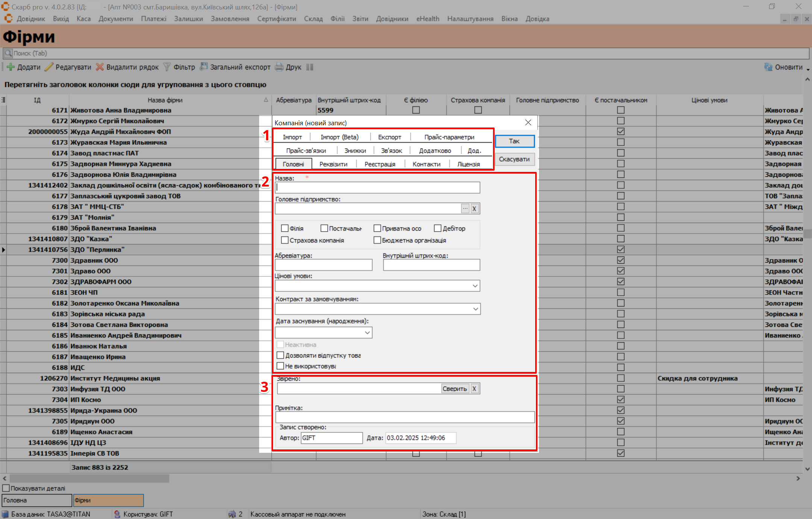The image size is (812, 519).
Task: Click the pencil Редагувати icon
Action: pos(49,67)
